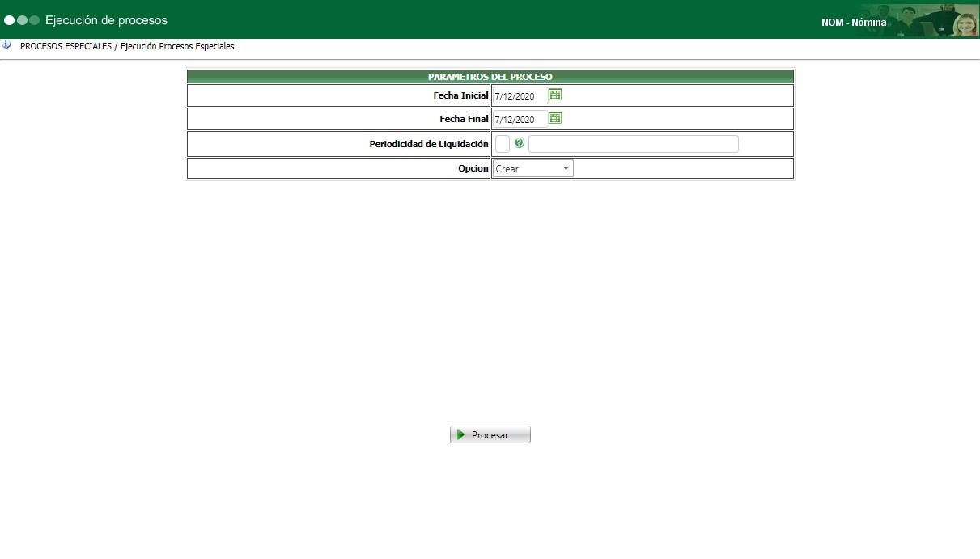The image size is (980, 559).
Task: Click the 'Fecha Final' label
Action: pyautogui.click(x=464, y=119)
